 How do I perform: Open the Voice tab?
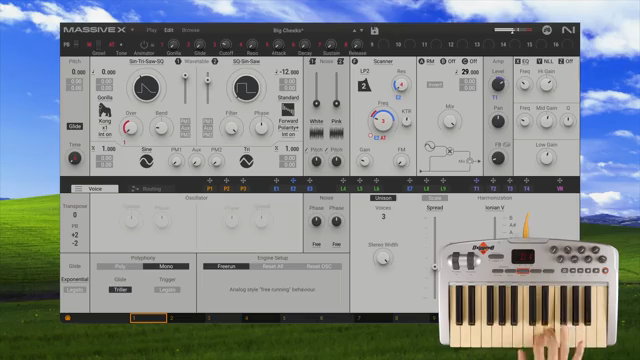coord(95,189)
